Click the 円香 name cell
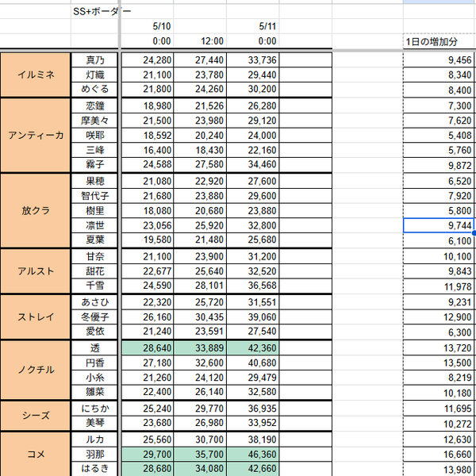476x476 pixels. point(94,363)
